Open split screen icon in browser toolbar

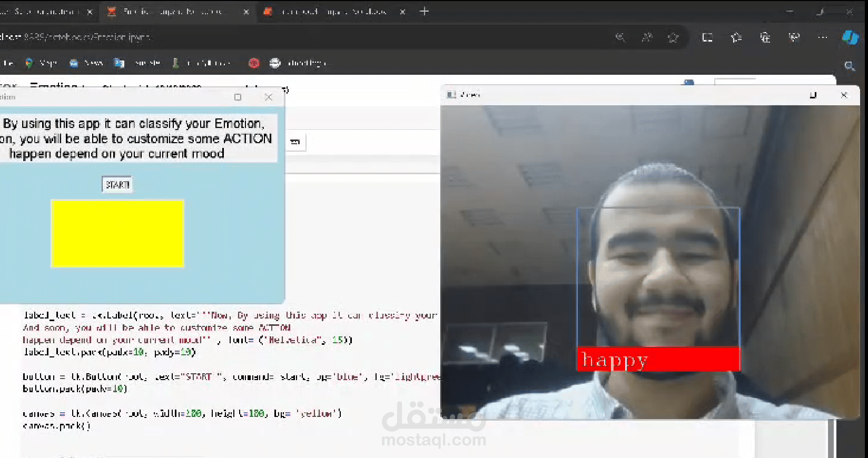click(707, 37)
